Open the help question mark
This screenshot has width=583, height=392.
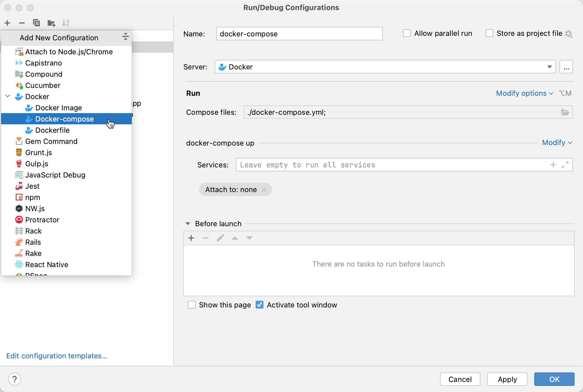15,379
